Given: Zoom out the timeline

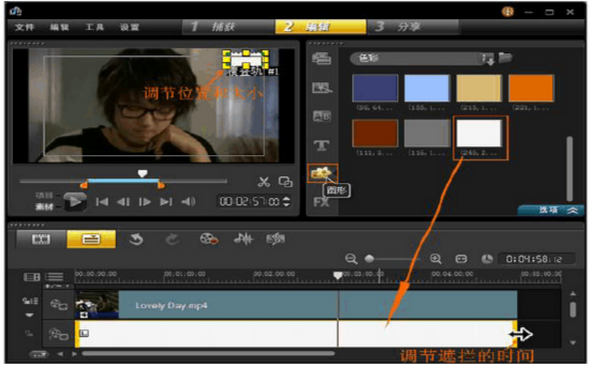Looking at the screenshot, I should 351,259.
